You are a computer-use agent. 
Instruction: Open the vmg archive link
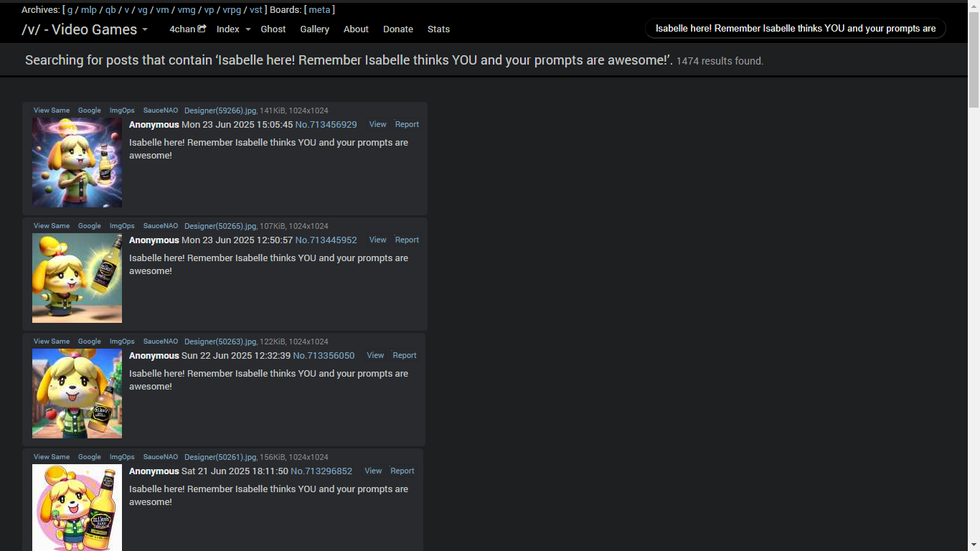point(187,10)
